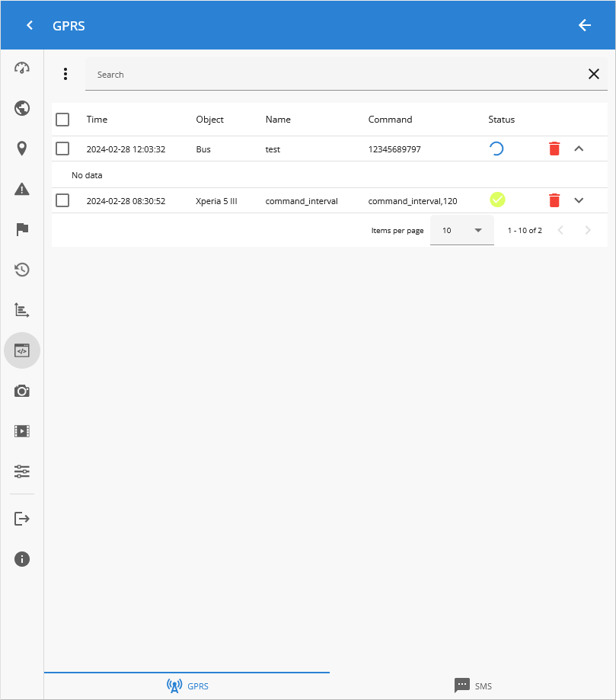Select the GPRS tab at bottom

187,686
